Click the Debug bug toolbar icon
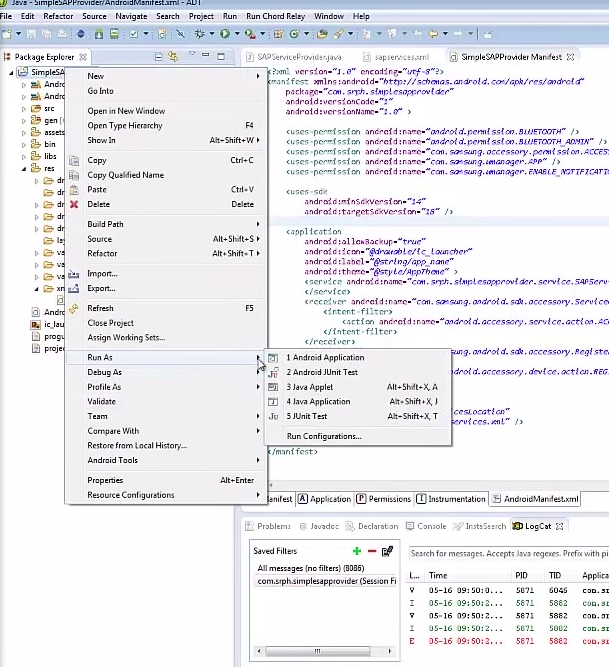609x667 pixels. [x=199, y=34]
